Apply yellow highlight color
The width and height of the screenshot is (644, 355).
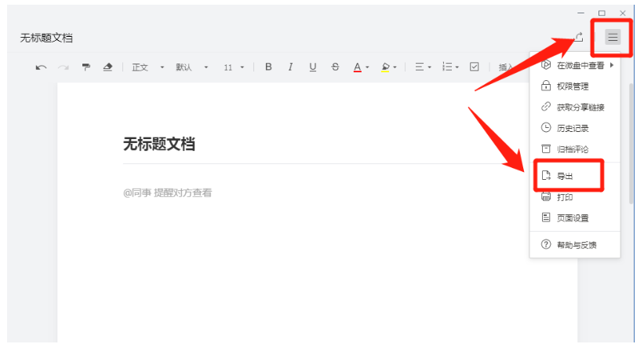click(x=385, y=67)
